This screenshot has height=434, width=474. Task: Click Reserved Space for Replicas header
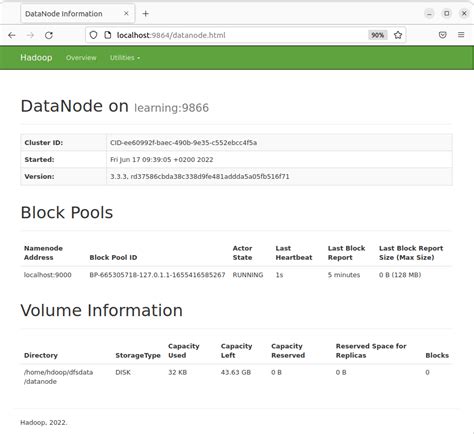pos(371,351)
